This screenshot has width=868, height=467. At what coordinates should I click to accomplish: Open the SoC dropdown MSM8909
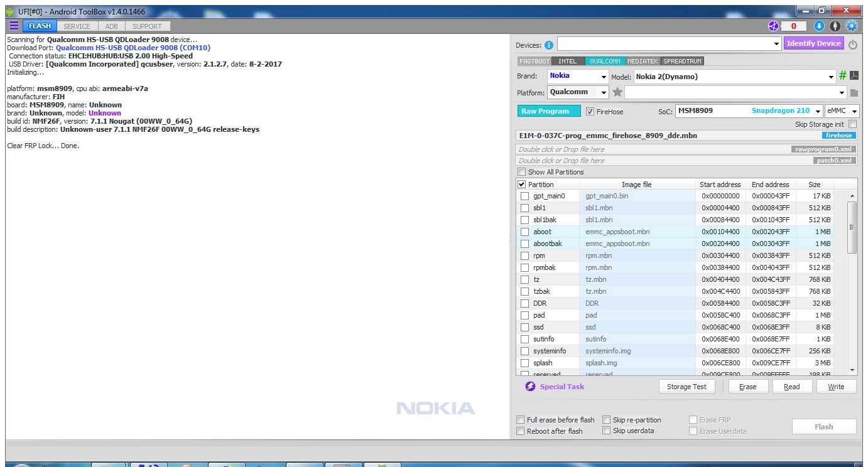[x=818, y=111]
